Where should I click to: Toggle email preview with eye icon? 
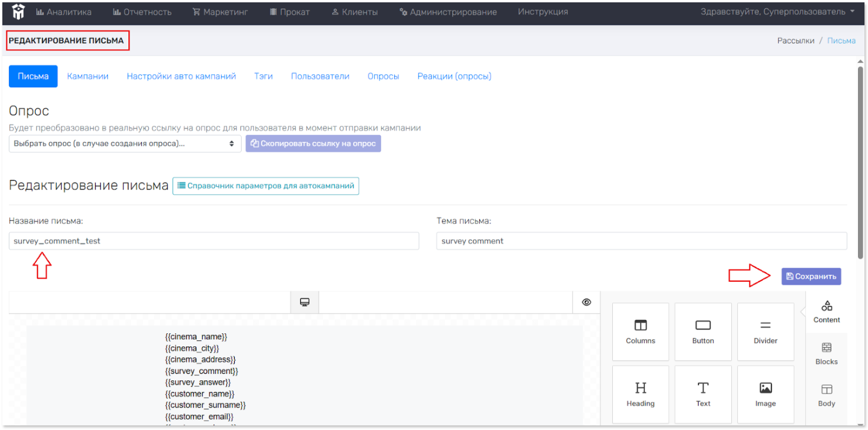(586, 302)
